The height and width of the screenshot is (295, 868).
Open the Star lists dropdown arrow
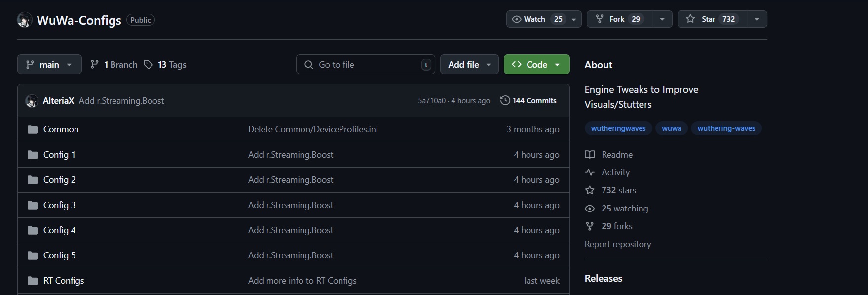coord(757,19)
